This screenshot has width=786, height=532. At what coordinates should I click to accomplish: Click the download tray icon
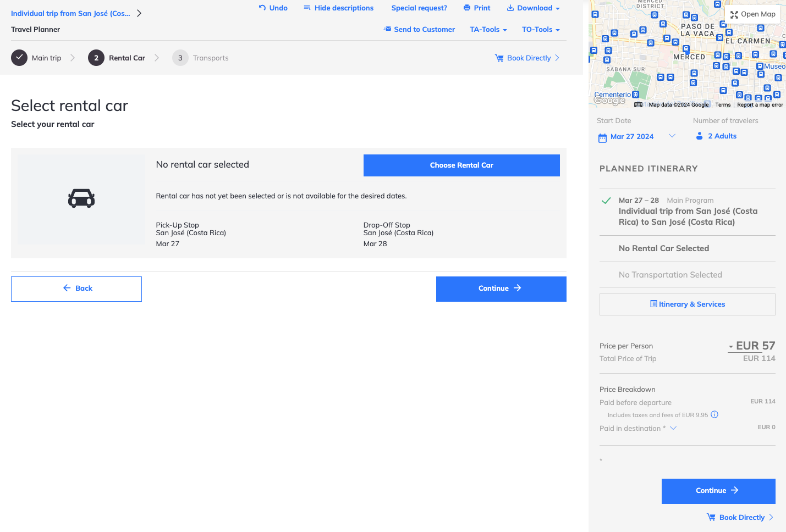point(510,8)
